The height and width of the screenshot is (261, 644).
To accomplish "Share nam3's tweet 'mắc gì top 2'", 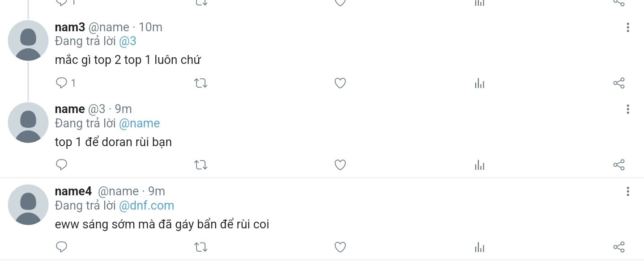I will coord(618,83).
